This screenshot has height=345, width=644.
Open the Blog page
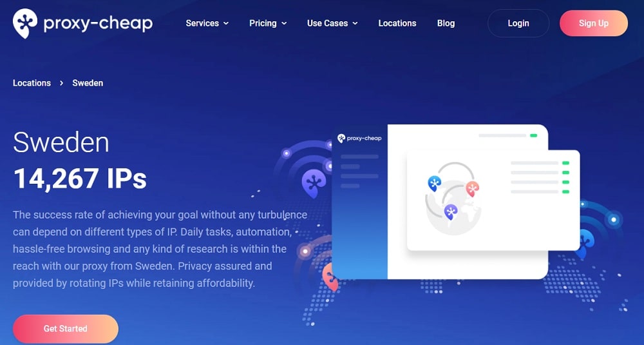pos(446,23)
